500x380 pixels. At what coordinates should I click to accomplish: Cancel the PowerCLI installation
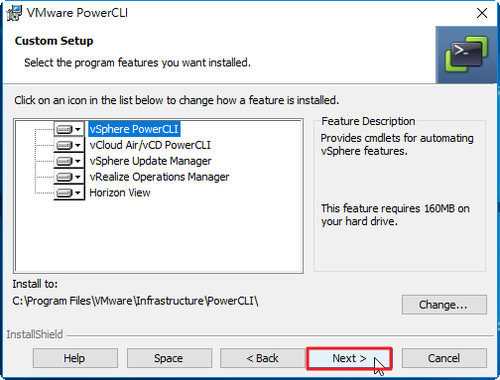[x=444, y=358]
